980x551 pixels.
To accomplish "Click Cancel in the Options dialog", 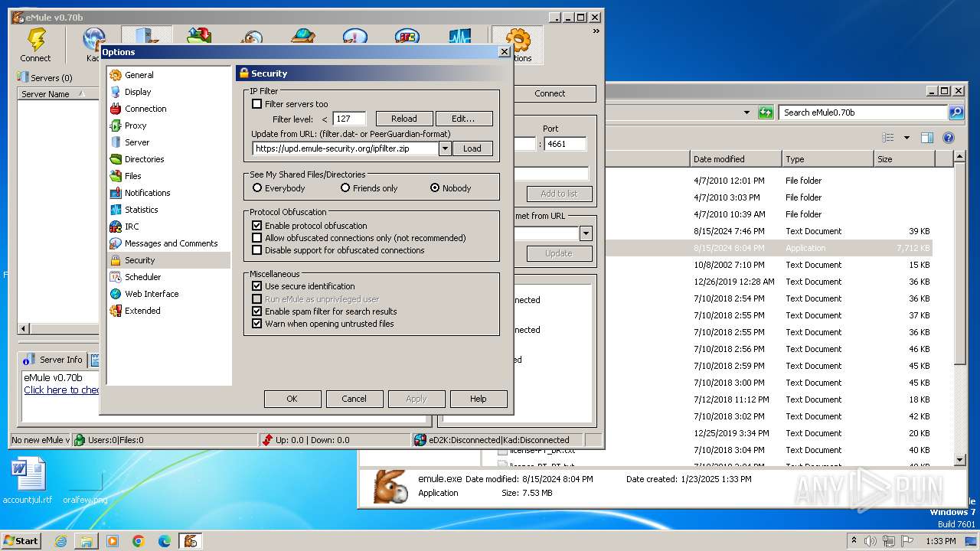I will [354, 399].
